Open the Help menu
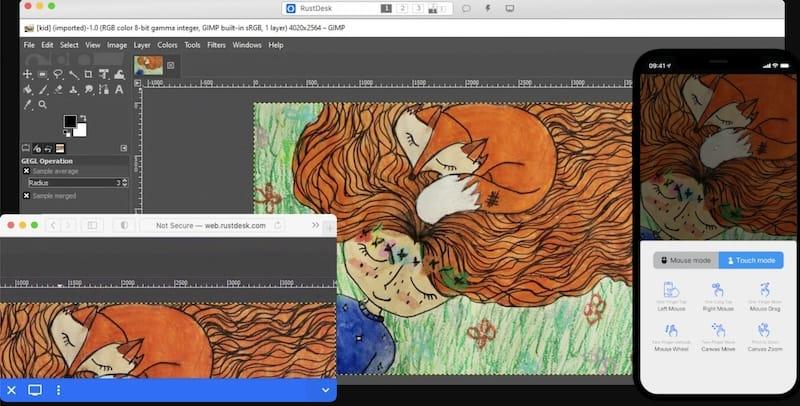This screenshot has height=406, width=800. coord(276,45)
